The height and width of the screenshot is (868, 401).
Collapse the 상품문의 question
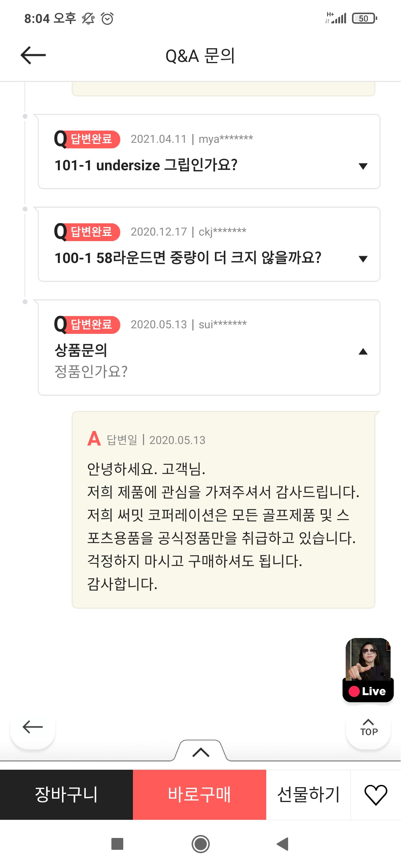pos(363,352)
